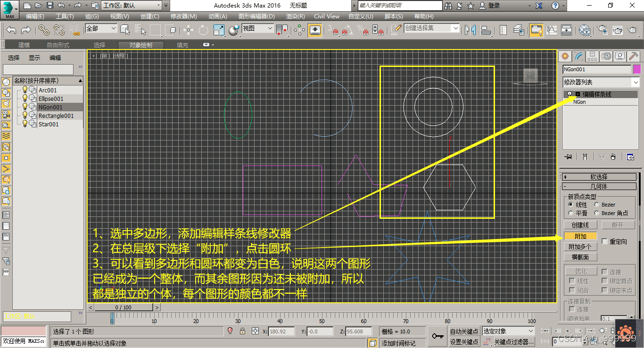Screen dimensions: 644x348
Task: Expand the Edit Spline modifier sub-levels
Action: coord(578,94)
